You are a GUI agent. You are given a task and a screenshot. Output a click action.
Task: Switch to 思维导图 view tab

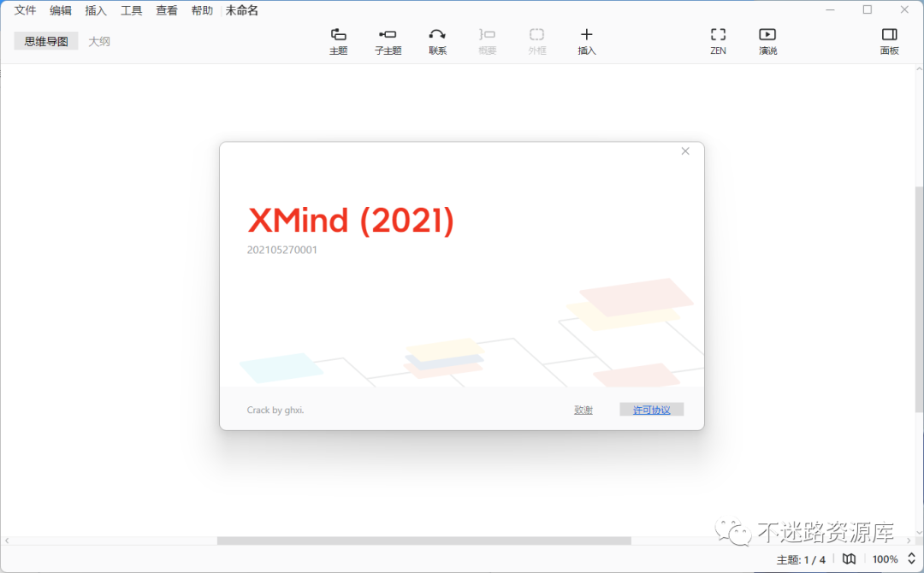[x=46, y=41]
